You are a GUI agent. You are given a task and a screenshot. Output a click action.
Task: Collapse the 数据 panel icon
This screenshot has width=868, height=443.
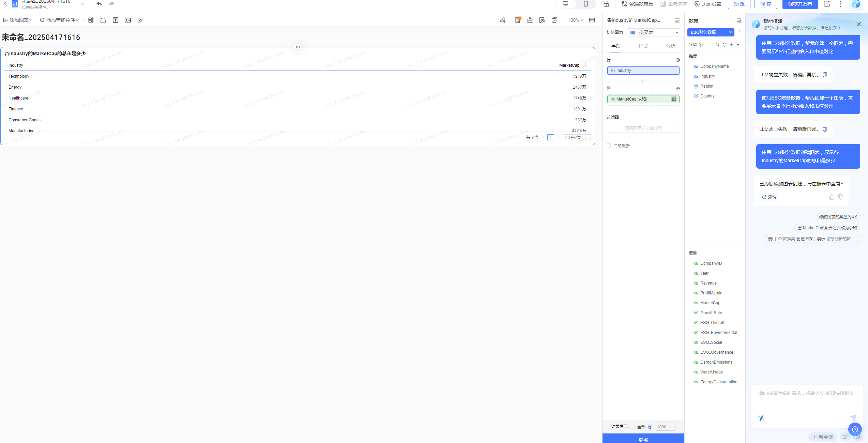(x=739, y=21)
